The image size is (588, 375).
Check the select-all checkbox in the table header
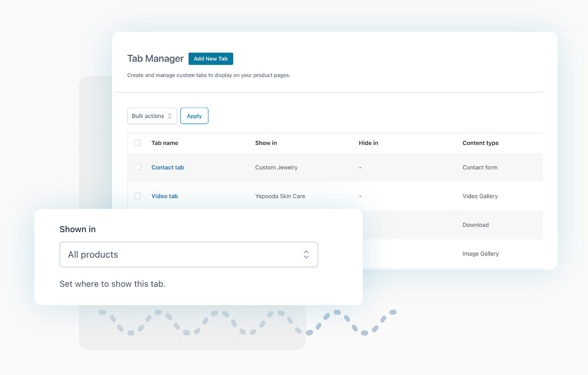137,143
